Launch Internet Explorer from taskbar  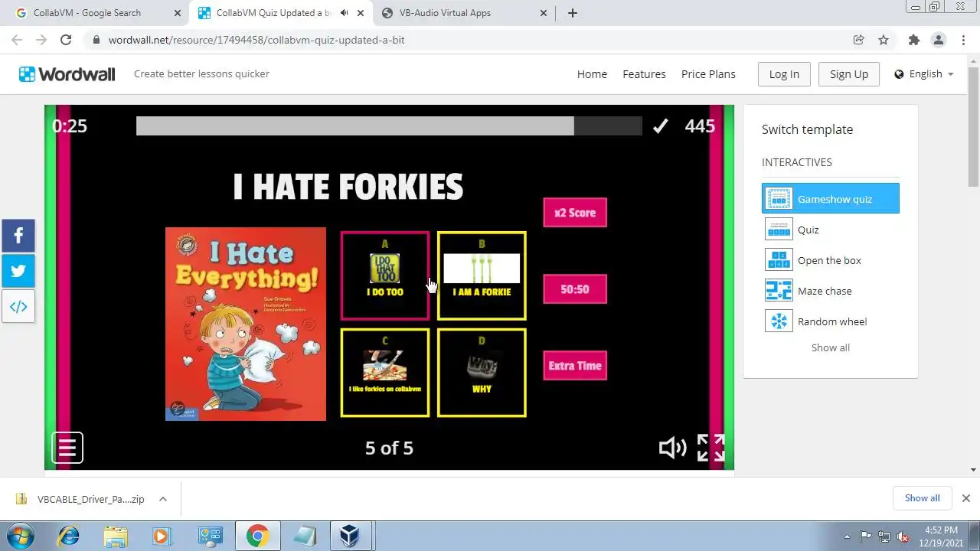68,536
